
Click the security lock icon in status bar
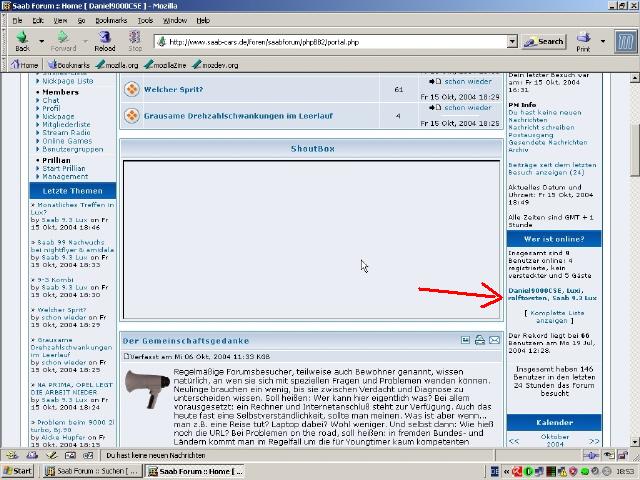coord(622,455)
